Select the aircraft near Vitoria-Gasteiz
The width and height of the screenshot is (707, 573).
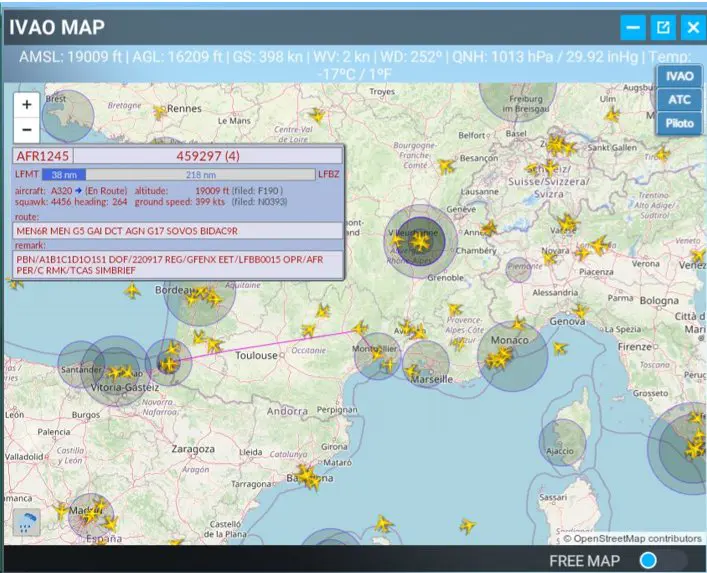click(x=121, y=372)
